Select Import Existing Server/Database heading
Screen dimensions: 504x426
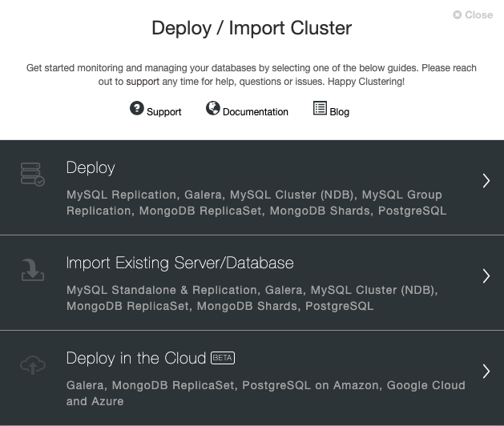(x=179, y=263)
